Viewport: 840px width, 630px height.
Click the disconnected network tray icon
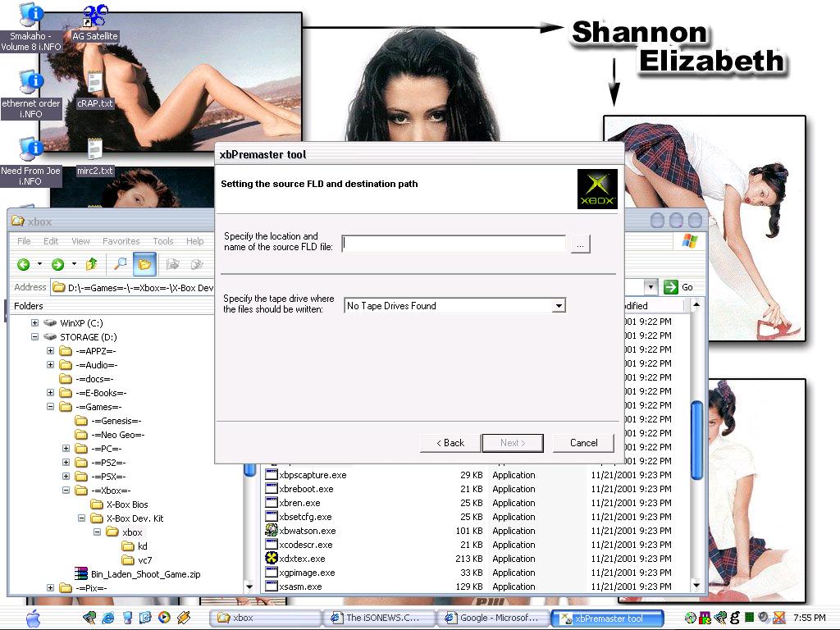[x=778, y=618]
